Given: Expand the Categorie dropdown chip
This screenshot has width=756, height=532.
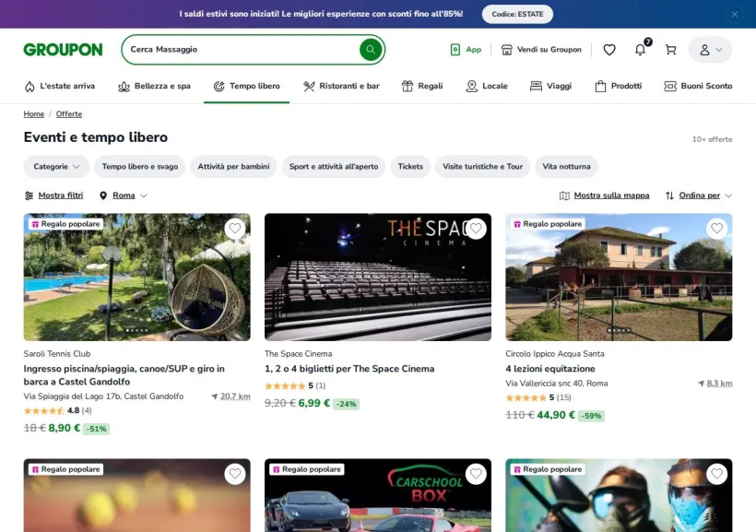Looking at the screenshot, I should [56, 166].
